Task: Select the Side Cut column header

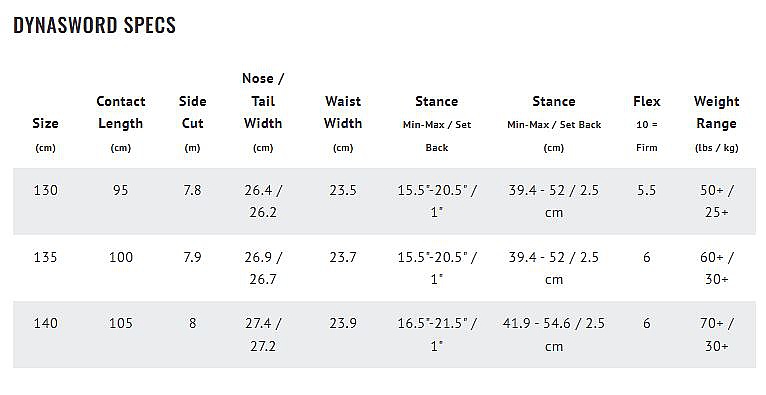Action: pos(192,124)
